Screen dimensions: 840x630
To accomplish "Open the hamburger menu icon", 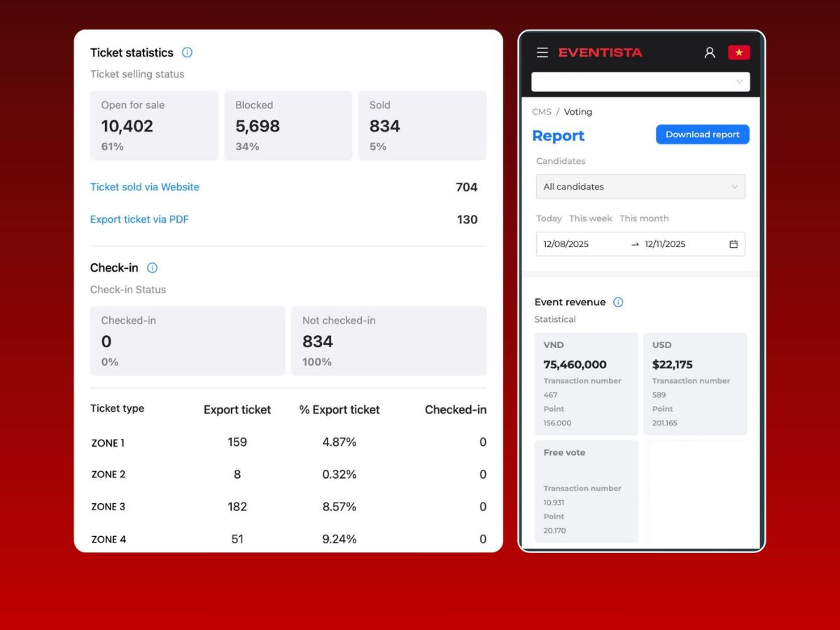I will [542, 52].
